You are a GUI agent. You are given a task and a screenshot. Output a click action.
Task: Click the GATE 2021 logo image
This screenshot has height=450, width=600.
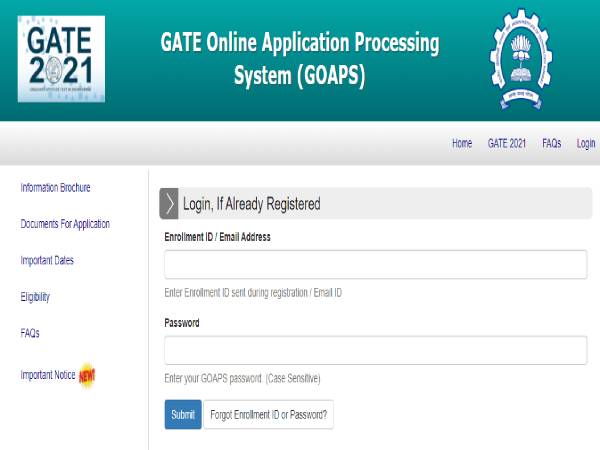coord(61,59)
